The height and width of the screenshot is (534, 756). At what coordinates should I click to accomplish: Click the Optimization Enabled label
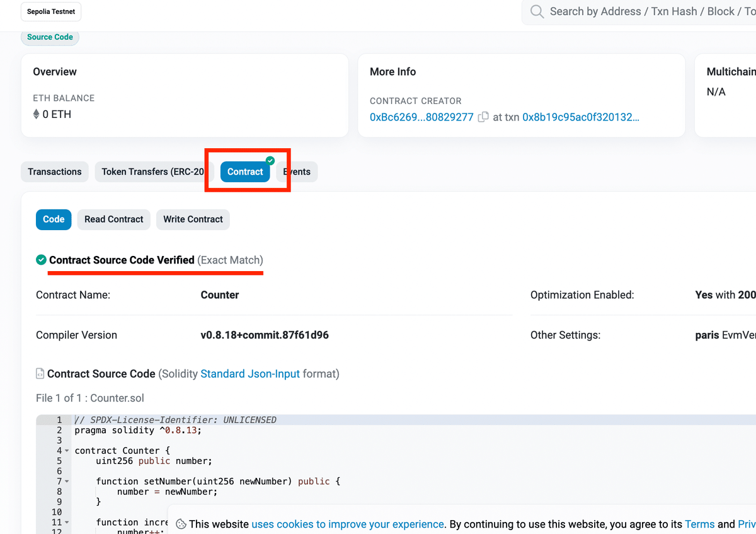click(x=582, y=295)
